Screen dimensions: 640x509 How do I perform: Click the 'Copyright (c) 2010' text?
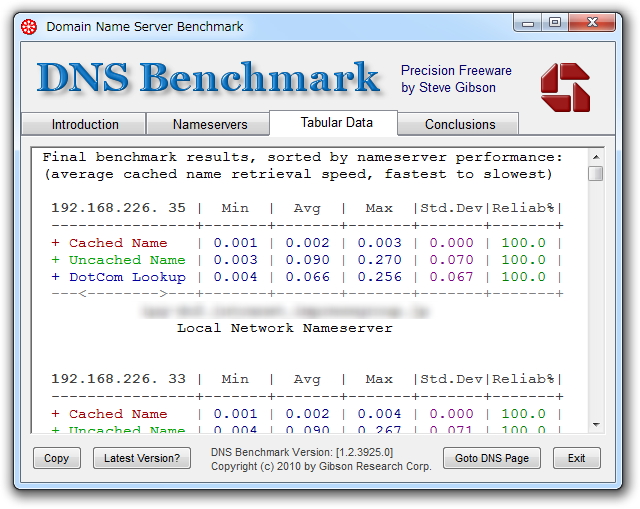tap(321, 466)
